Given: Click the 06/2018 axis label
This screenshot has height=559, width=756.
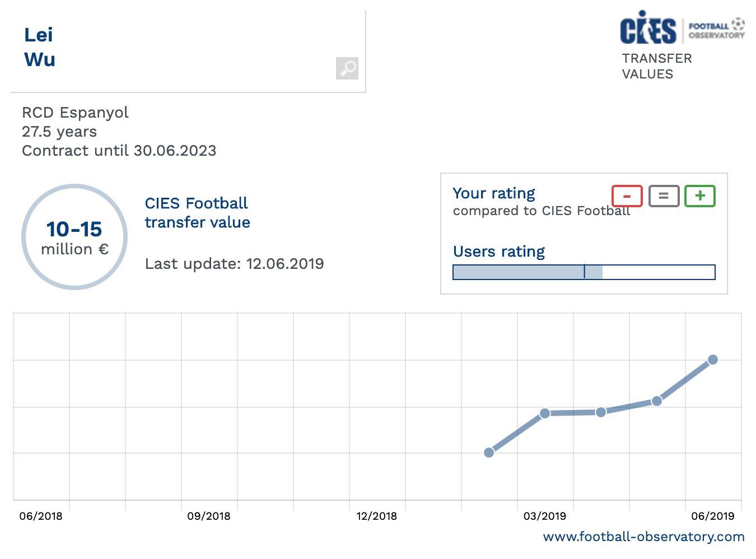Looking at the screenshot, I should (41, 516).
